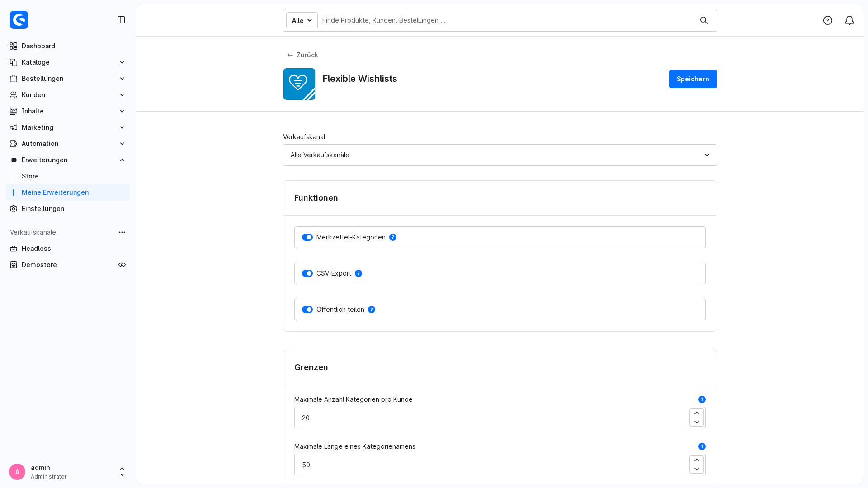868x488 pixels.
Task: Open the Automation menu item
Action: [68, 144]
